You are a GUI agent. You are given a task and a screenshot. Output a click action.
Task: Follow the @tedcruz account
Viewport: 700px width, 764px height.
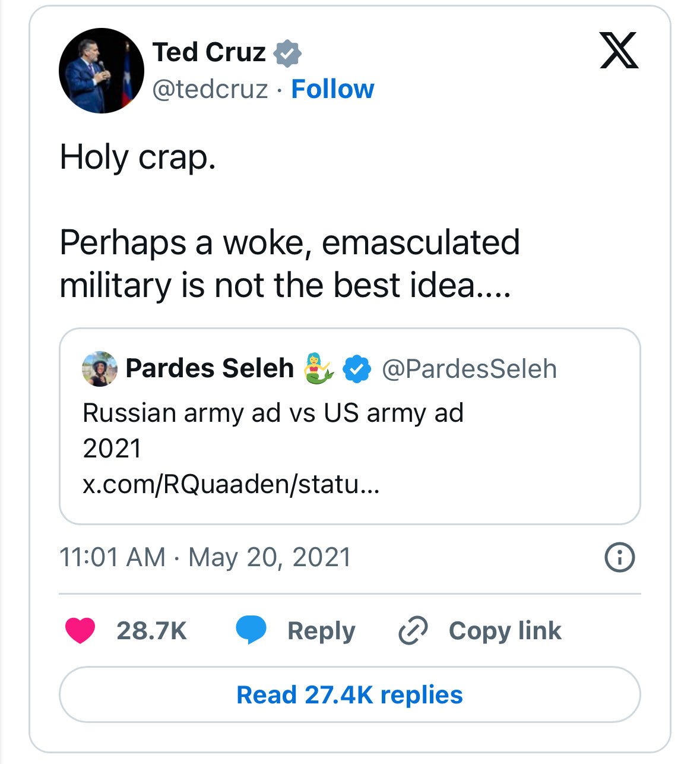[x=332, y=89]
